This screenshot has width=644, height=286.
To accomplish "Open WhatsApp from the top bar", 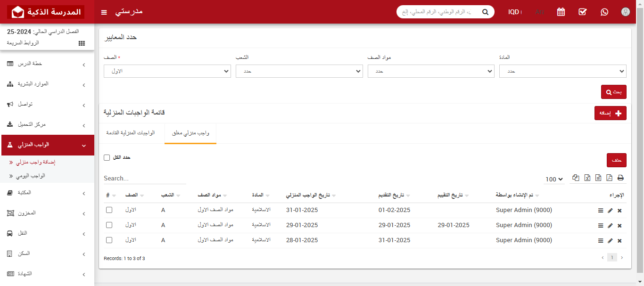I will click(x=604, y=12).
